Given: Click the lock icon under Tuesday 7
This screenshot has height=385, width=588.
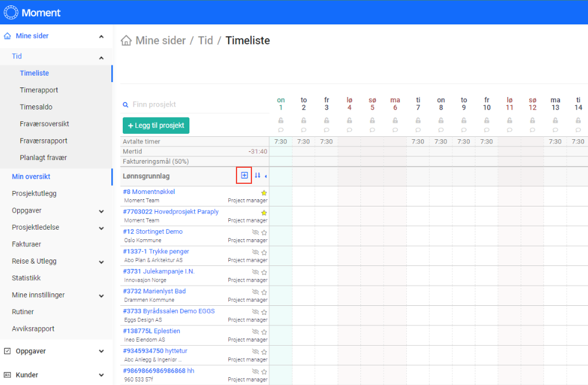Looking at the screenshot, I should [418, 121].
